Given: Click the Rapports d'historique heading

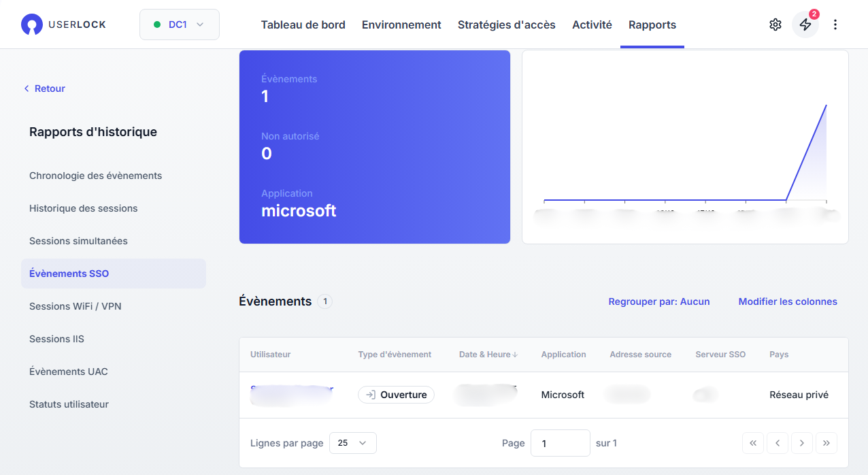Looking at the screenshot, I should [93, 132].
